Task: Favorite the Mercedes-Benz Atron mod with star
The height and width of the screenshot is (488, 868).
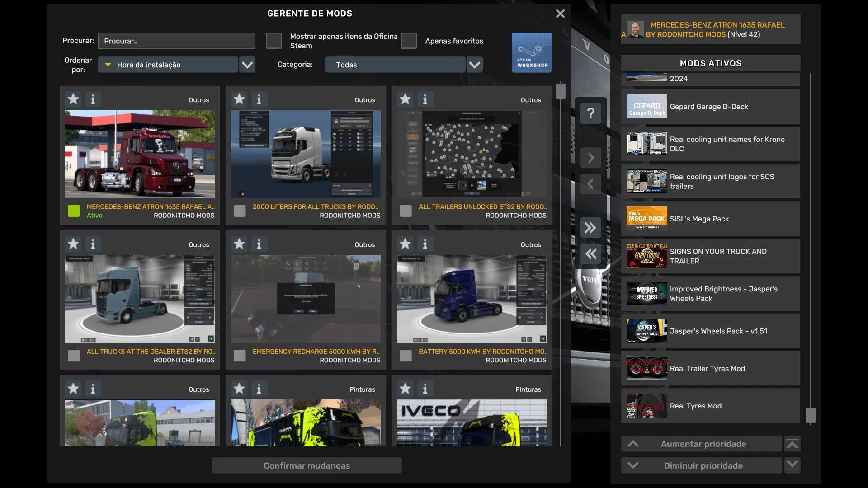Action: [x=73, y=99]
